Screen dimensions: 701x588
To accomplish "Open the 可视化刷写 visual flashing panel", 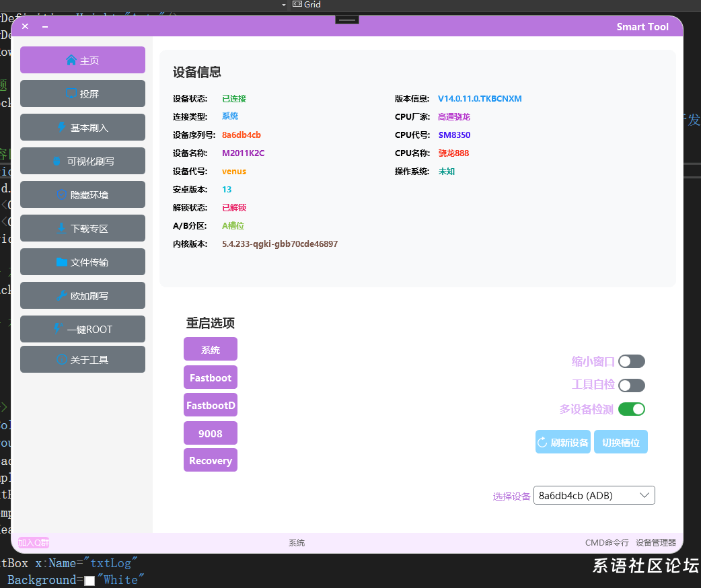I will pos(82,161).
